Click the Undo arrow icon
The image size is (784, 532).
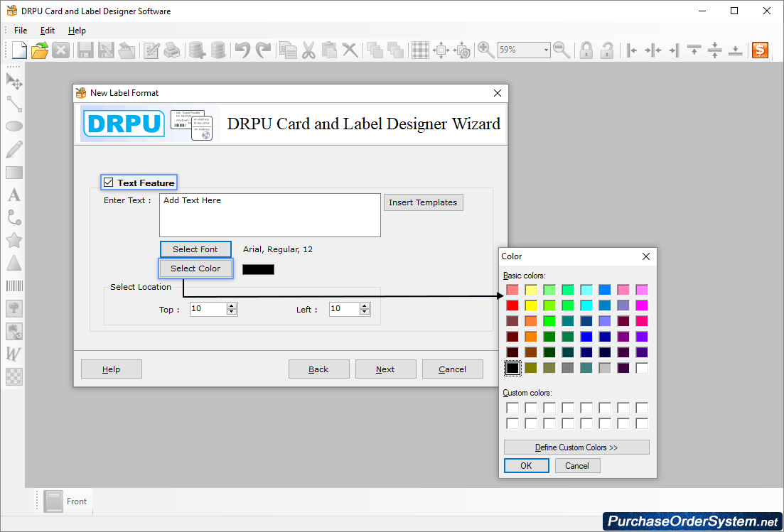[242, 50]
